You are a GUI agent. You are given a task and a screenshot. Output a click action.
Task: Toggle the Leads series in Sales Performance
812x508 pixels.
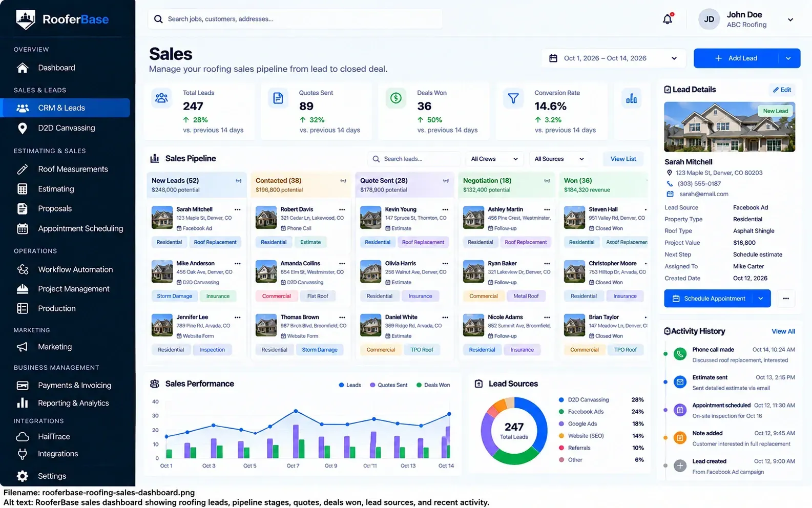pos(350,385)
